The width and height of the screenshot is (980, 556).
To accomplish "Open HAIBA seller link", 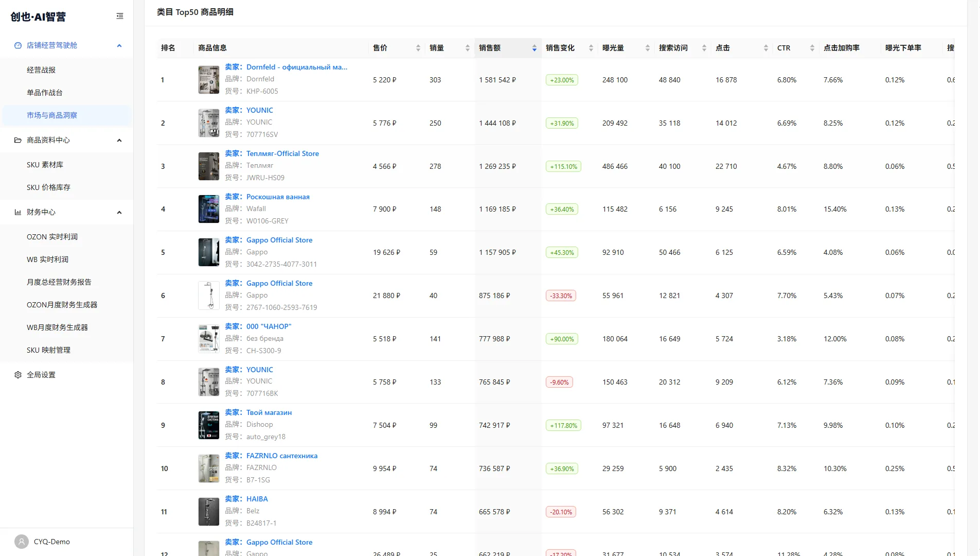I will [246, 499].
